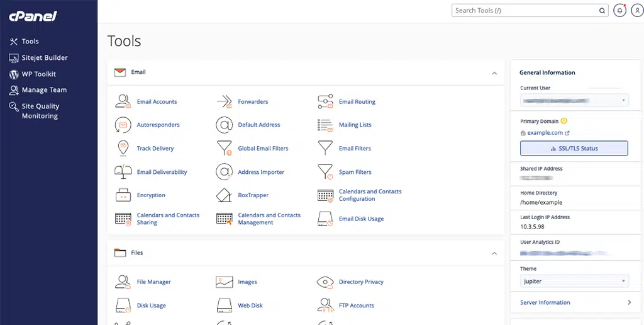This screenshot has height=325, width=644.
Task: Open the user account menu icon
Action: click(637, 11)
